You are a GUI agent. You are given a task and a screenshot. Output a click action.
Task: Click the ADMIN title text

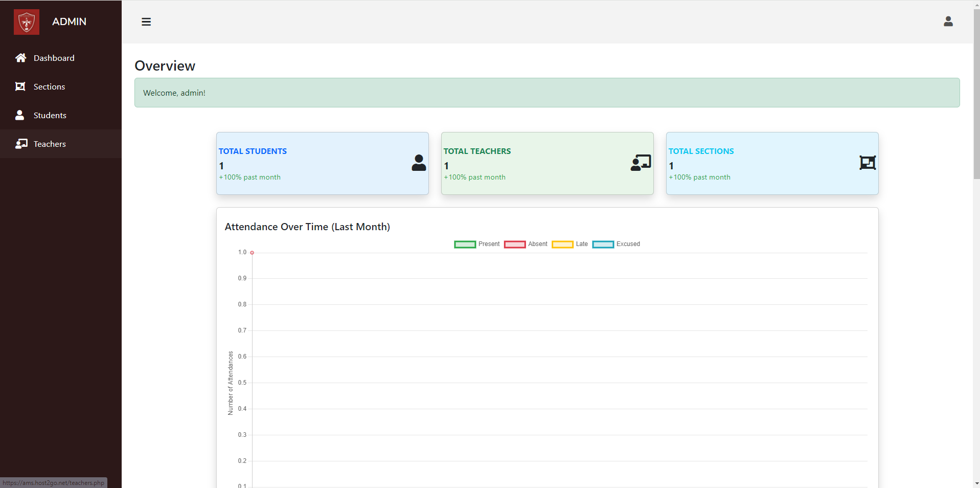(69, 22)
